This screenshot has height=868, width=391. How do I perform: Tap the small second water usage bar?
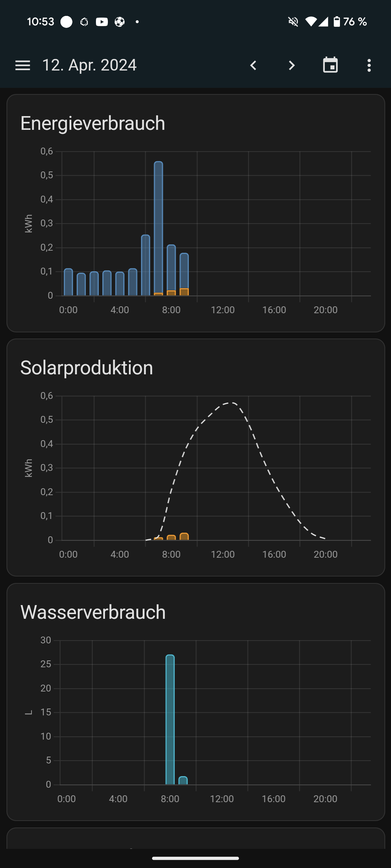[x=183, y=780]
